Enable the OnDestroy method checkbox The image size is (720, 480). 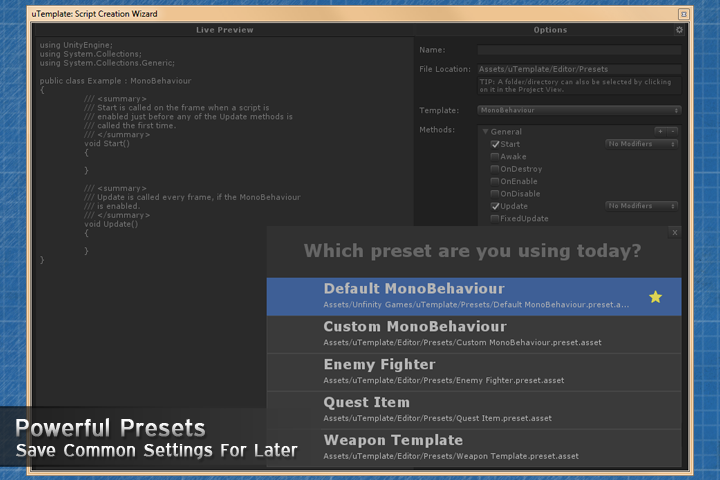495,169
